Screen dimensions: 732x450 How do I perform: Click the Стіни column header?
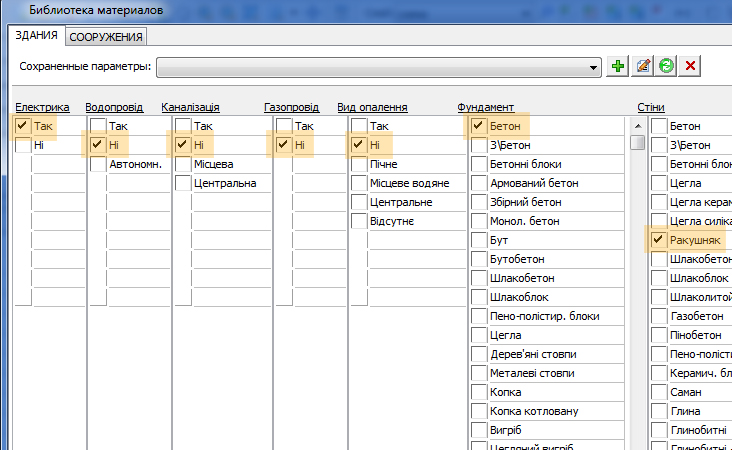click(651, 106)
